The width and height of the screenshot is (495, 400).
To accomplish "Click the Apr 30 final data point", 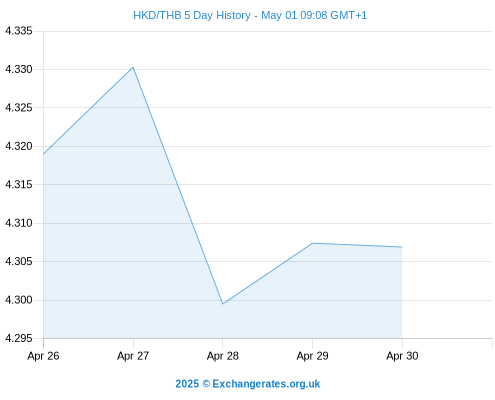I will 402,247.
